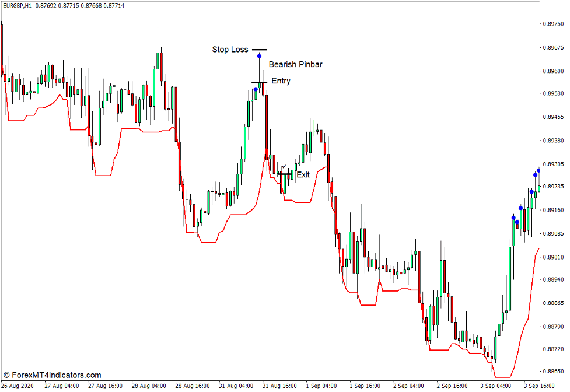Click the black Entry horizontal line marker
The width and height of the screenshot is (570, 392).
pyautogui.click(x=259, y=82)
